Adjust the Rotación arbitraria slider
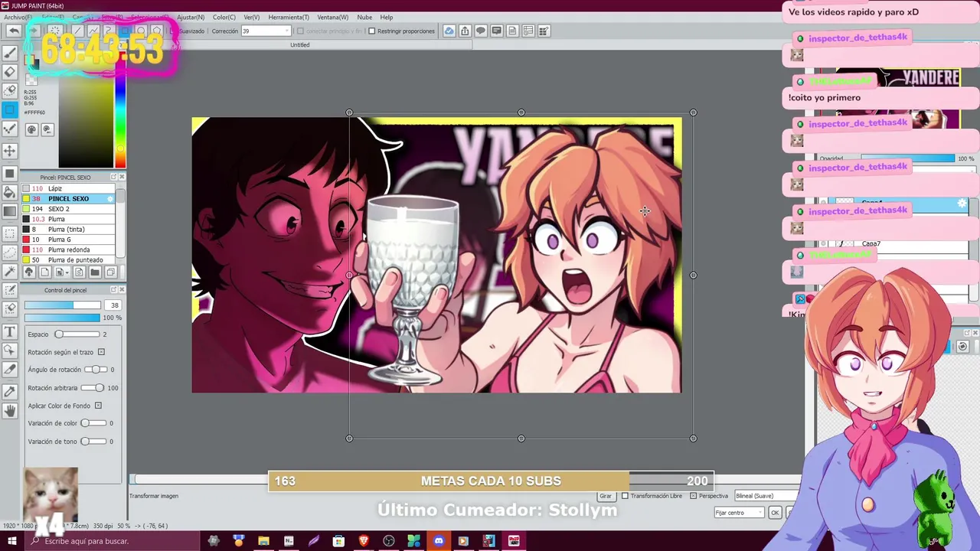This screenshot has width=980, height=551. (x=94, y=388)
